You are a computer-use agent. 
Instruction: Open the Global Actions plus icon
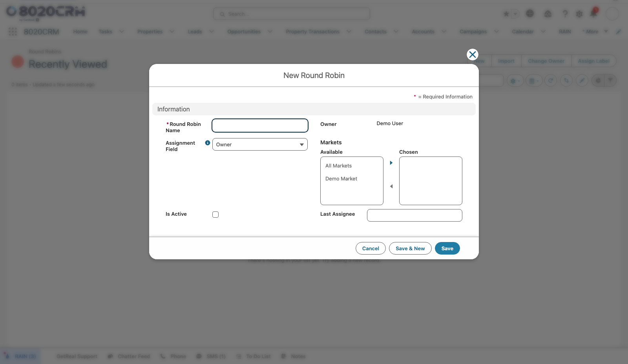[x=530, y=14]
